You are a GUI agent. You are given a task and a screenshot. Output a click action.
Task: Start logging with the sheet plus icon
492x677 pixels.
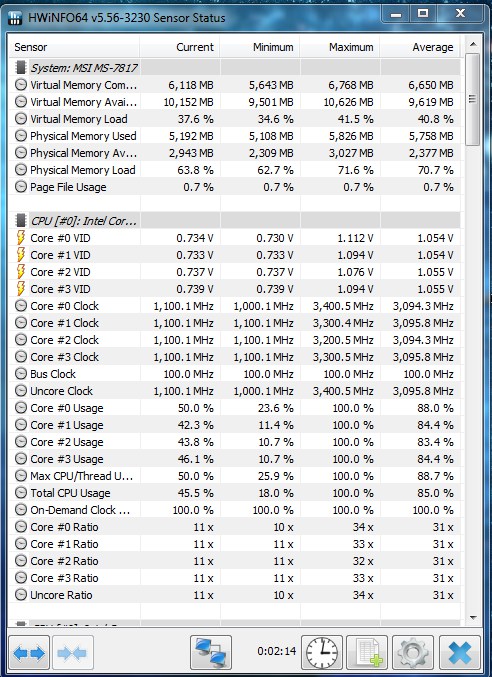[x=367, y=652]
